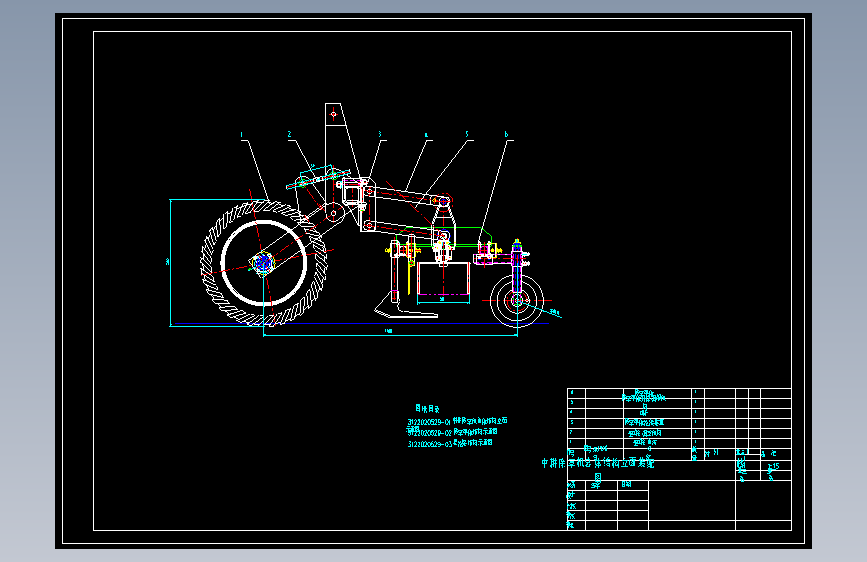This screenshot has height=562, width=867.
Task: Select part callout number 1
Action: (x=241, y=134)
